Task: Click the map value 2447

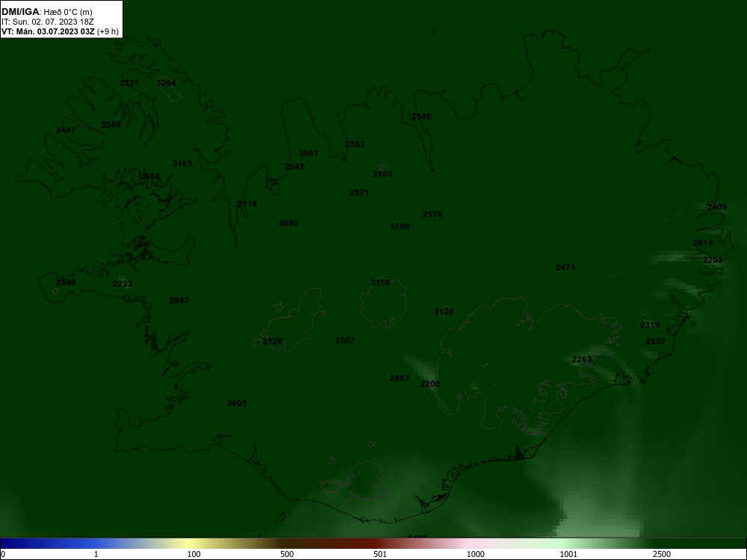Action: (66, 130)
